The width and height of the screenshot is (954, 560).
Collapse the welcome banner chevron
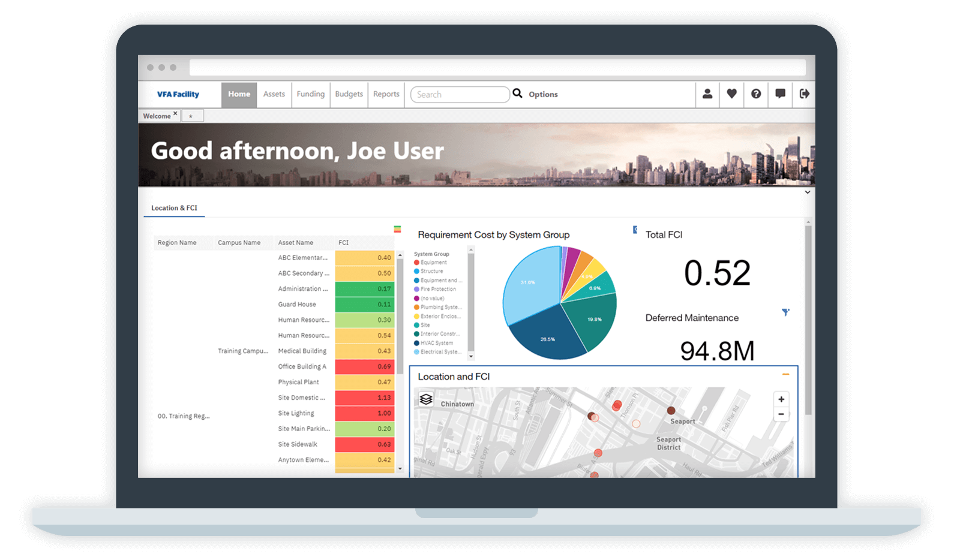808,192
